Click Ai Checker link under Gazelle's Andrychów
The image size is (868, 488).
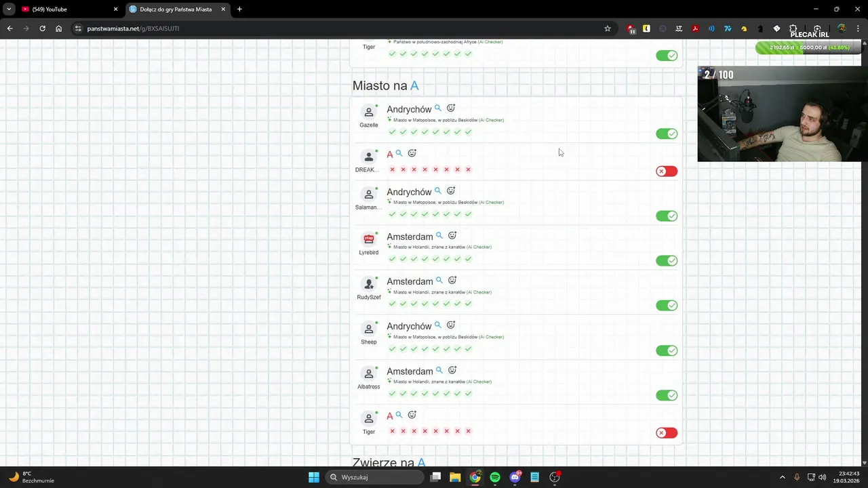pos(492,120)
